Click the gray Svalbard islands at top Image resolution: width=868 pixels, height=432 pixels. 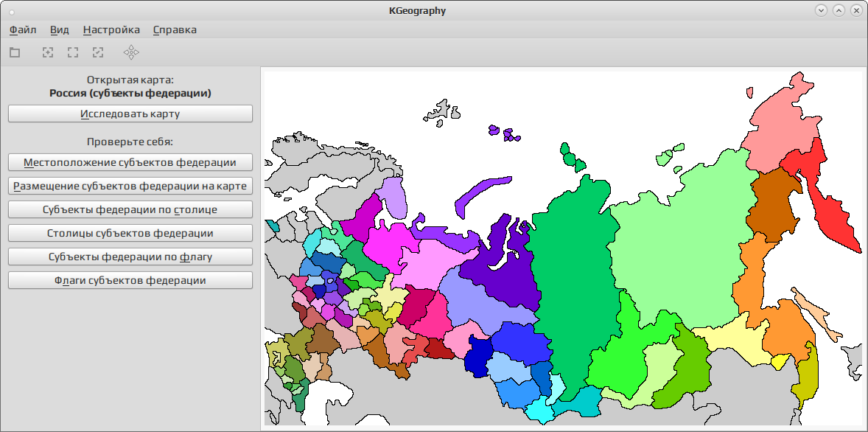click(x=443, y=111)
